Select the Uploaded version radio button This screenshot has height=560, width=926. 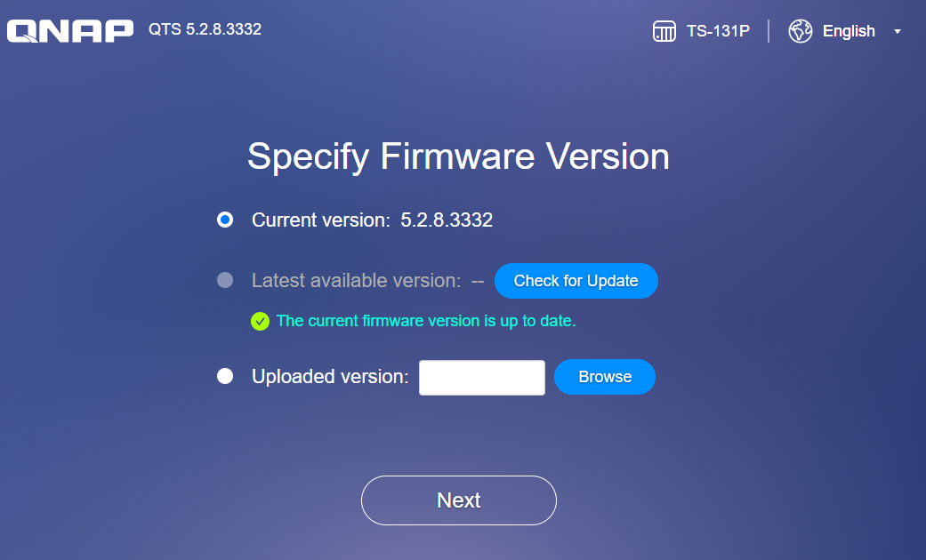point(225,376)
